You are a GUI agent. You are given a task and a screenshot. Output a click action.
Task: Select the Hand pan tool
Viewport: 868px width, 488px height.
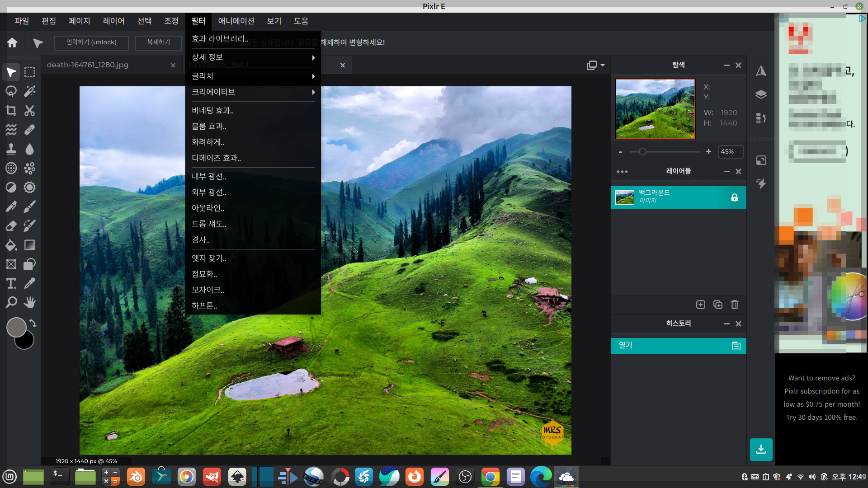[30, 302]
